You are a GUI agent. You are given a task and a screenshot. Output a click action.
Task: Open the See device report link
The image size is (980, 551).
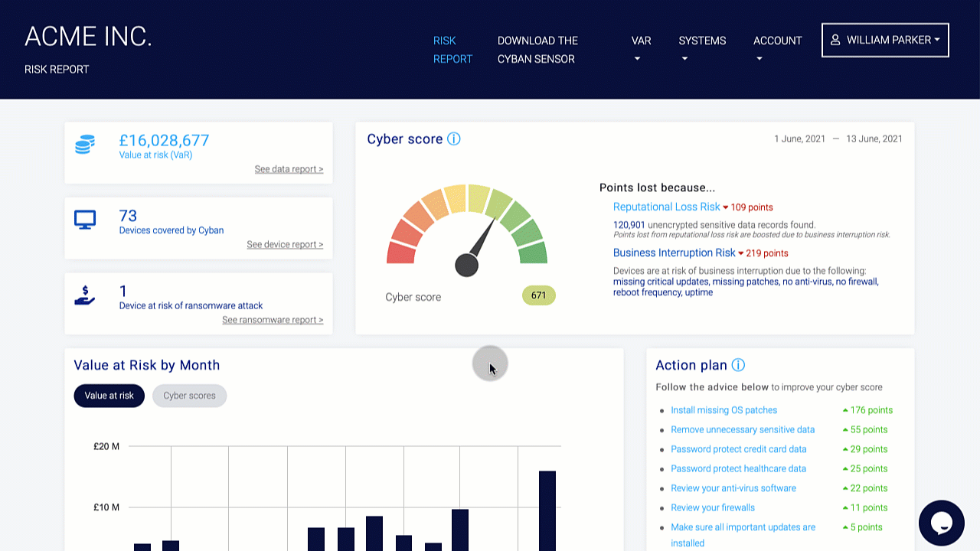(x=285, y=245)
